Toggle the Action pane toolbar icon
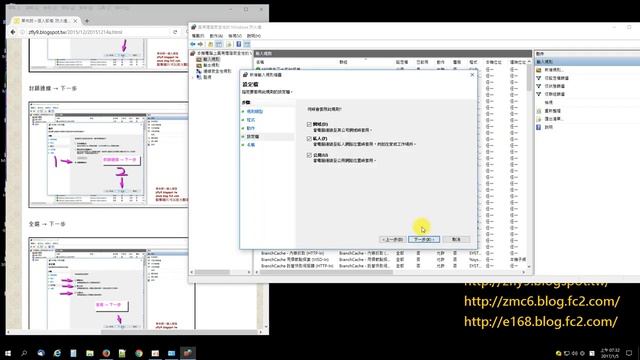This screenshot has width=640, height=360. click(247, 44)
